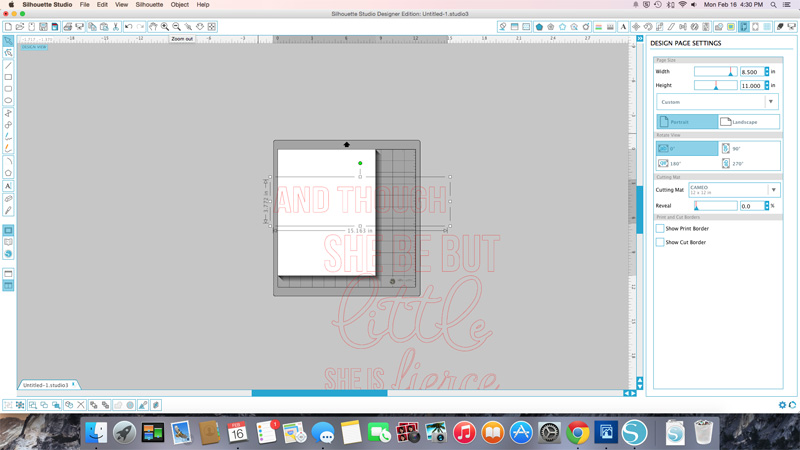Enable the Show Cut Border checkbox
Screen dimensions: 800x450
point(660,242)
